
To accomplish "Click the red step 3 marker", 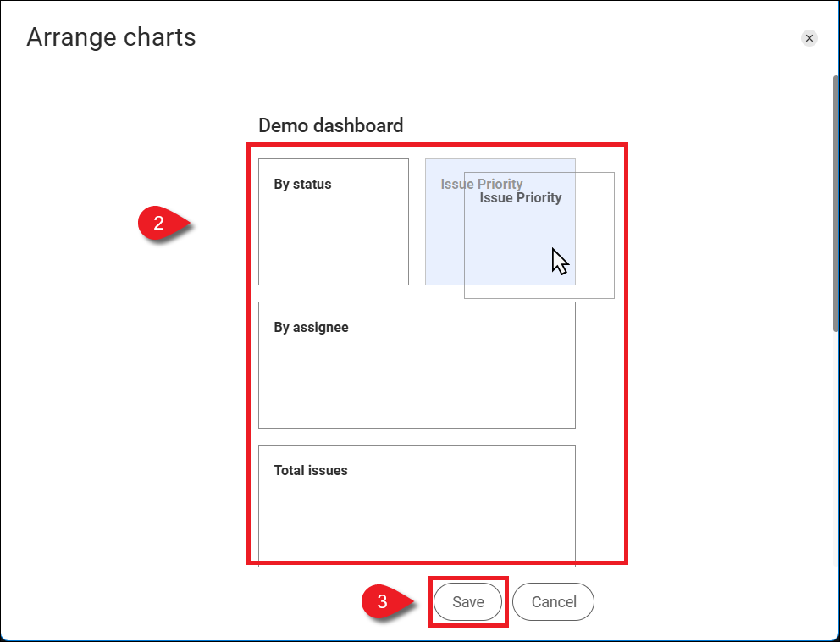I will (384, 602).
